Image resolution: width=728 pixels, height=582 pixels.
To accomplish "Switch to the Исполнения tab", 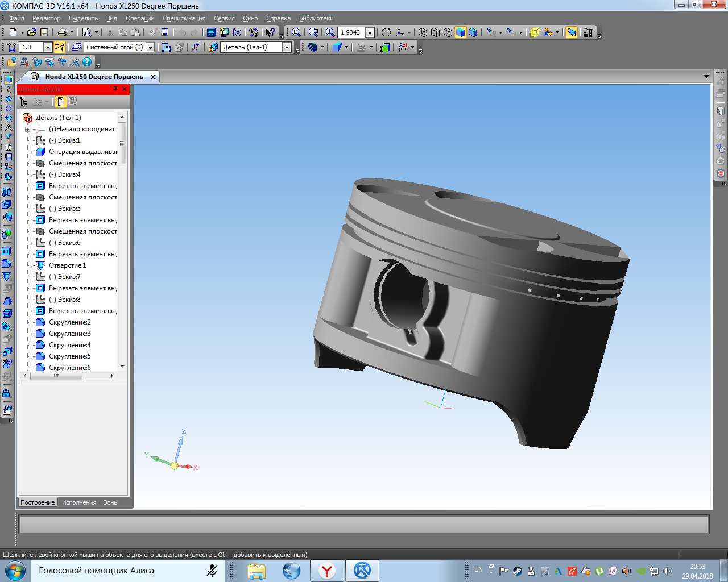I will [x=79, y=502].
